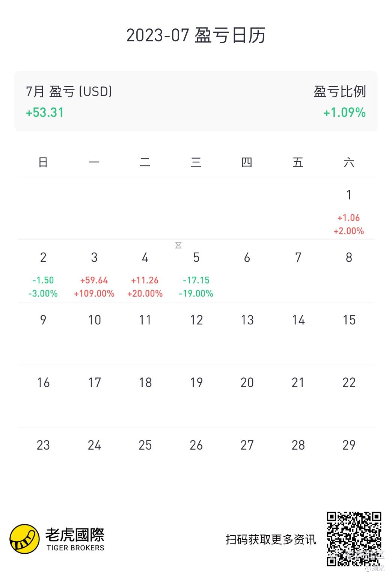Tap the 扫码获取更多资讯 text
This screenshot has height=577, width=392.
click(x=271, y=539)
